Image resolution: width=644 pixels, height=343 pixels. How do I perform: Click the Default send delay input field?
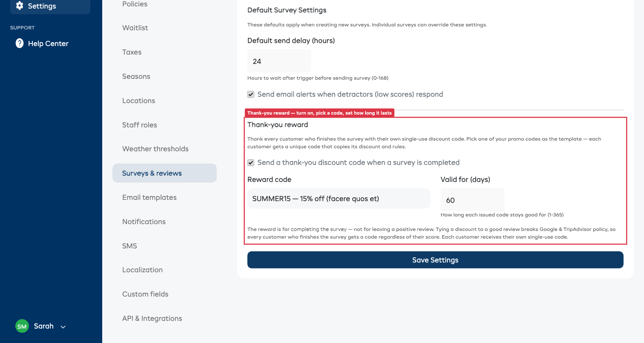(279, 61)
